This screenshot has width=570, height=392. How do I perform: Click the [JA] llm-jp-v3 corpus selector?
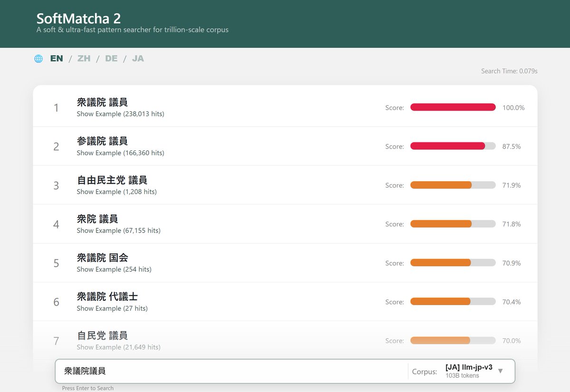click(x=469, y=371)
